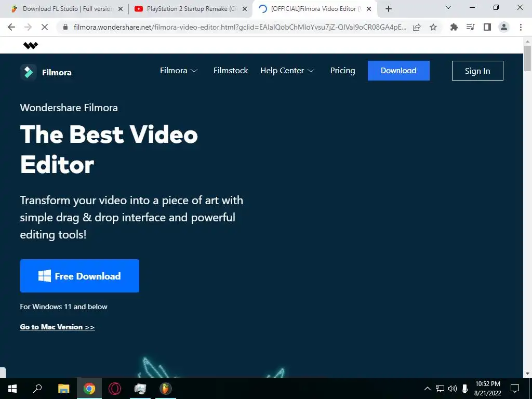Screen dimensions: 532x399
Task: Click the address bar URL
Action: (240, 27)
